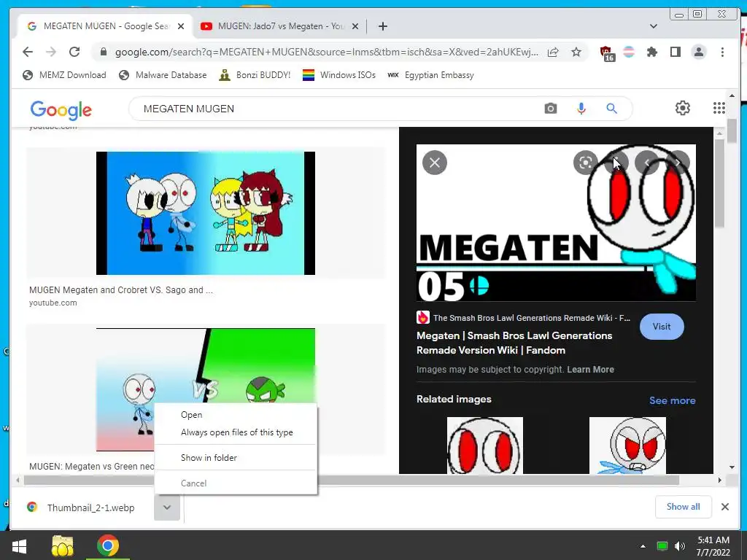This screenshot has width=747, height=560.
Task: Share this page from the address bar
Action: pyautogui.click(x=553, y=52)
